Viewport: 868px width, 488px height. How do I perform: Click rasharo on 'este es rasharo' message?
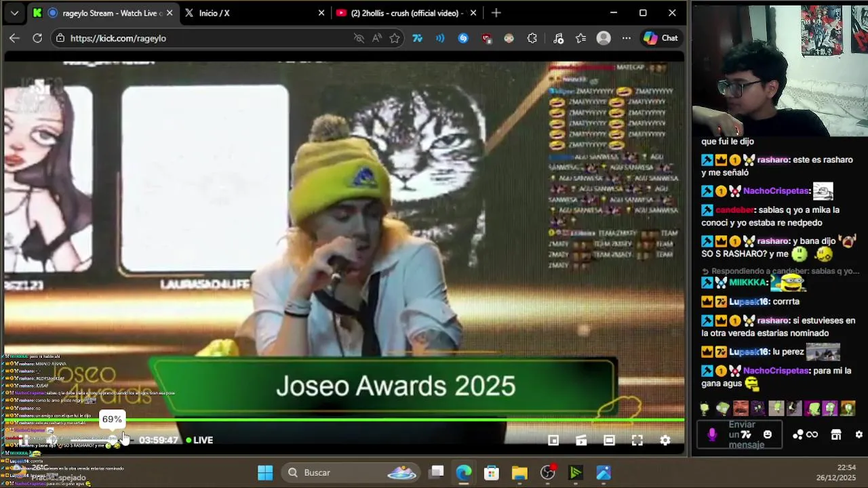pos(773,160)
